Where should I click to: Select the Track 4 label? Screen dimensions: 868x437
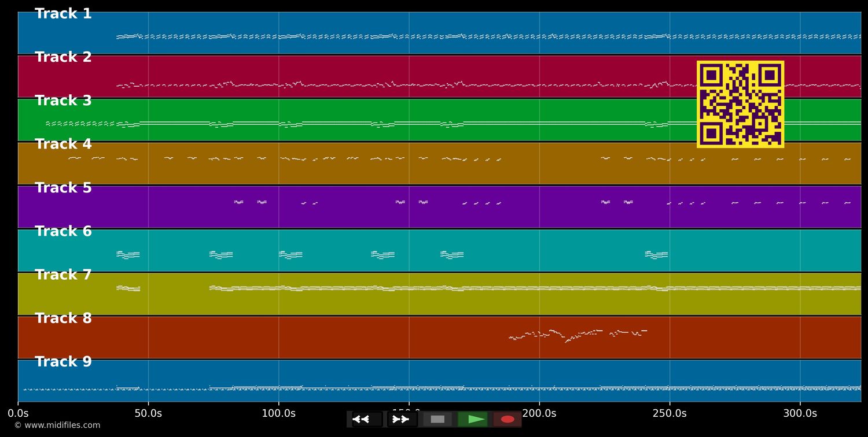coord(63,145)
